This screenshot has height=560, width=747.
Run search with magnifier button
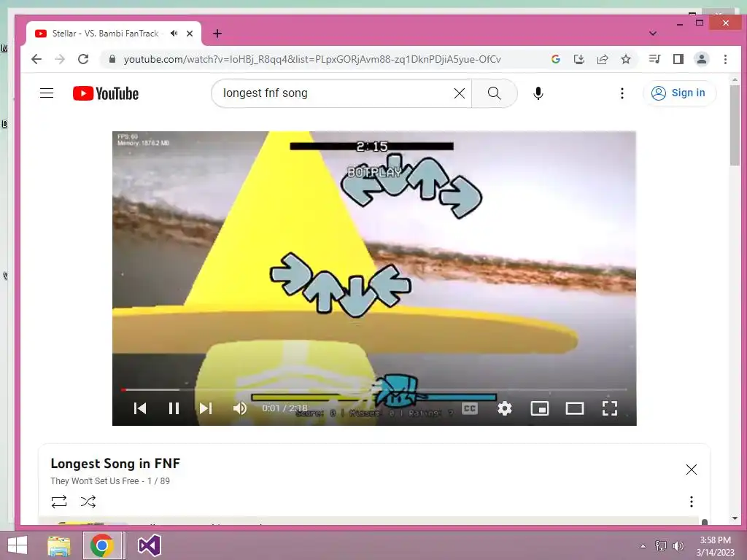[x=494, y=93]
